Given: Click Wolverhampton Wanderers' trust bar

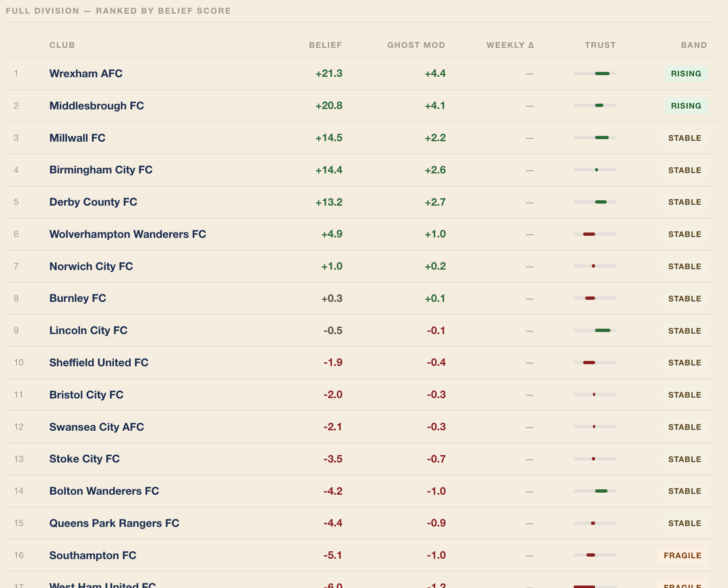Looking at the screenshot, I should coord(595,234).
